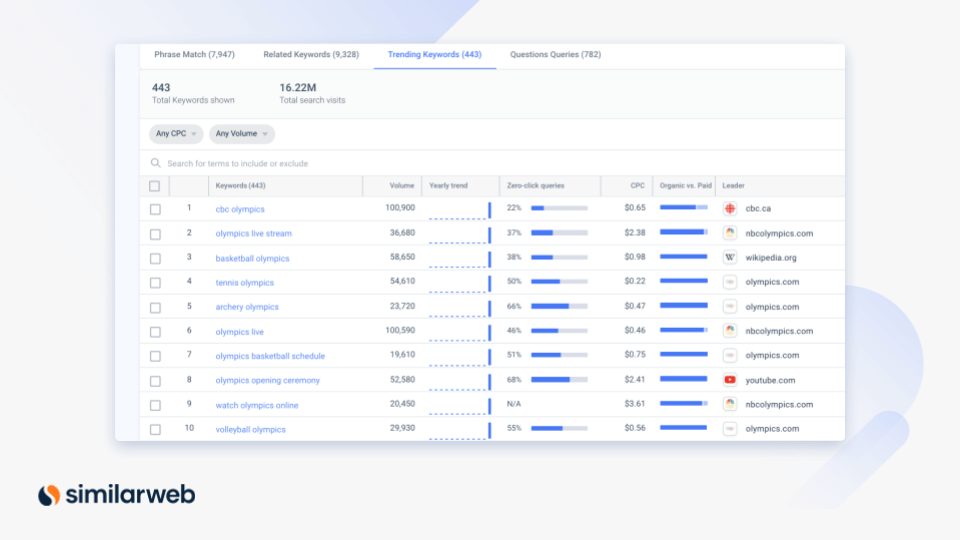Click yearly trend sparkline for cbc olympics
Image resolution: width=960 pixels, height=540 pixels.
click(460, 210)
